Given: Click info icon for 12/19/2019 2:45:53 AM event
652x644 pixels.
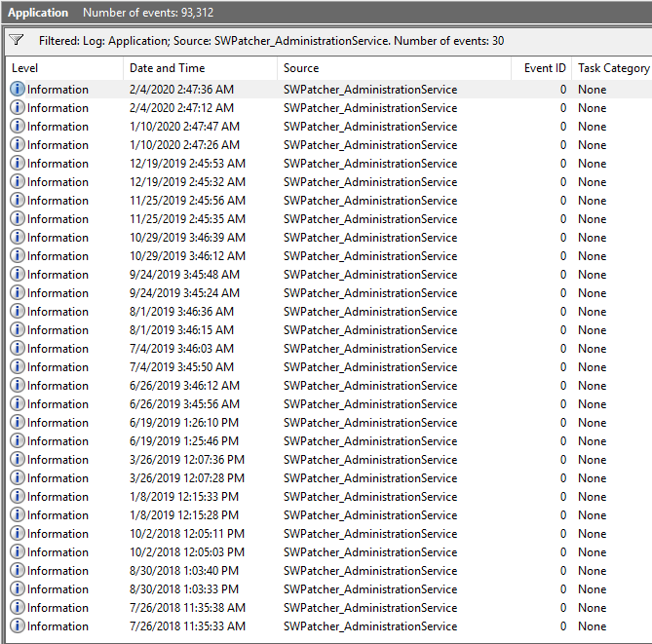Looking at the screenshot, I should [x=17, y=163].
